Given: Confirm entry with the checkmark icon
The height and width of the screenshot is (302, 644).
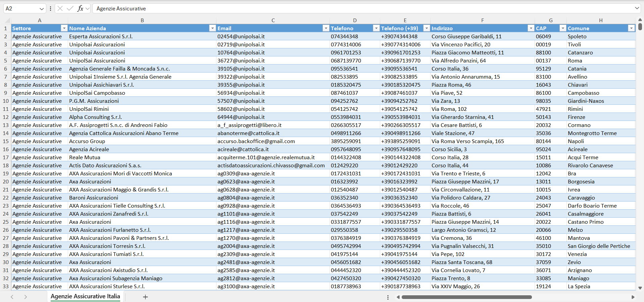Looking at the screenshot, I should pyautogui.click(x=70, y=8).
